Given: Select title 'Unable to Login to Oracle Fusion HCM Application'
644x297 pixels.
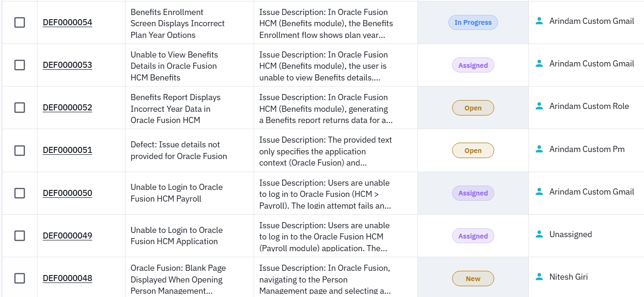Looking at the screenshot, I should pyautogui.click(x=176, y=236).
